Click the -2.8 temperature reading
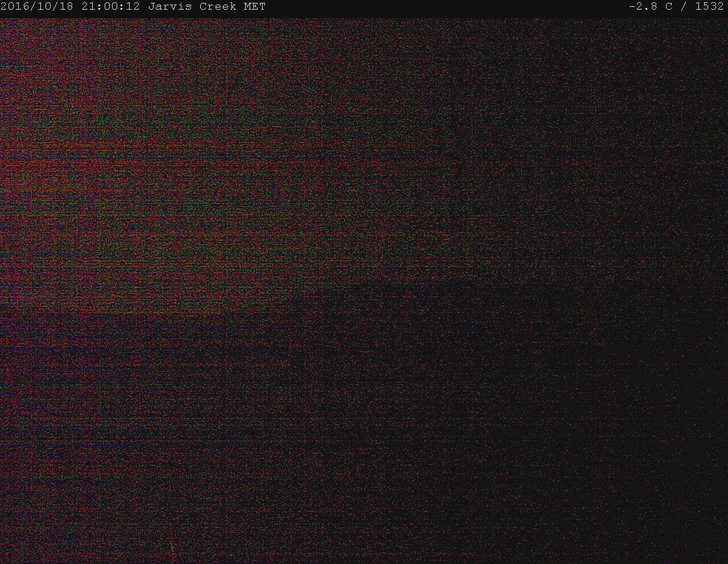 point(643,7)
